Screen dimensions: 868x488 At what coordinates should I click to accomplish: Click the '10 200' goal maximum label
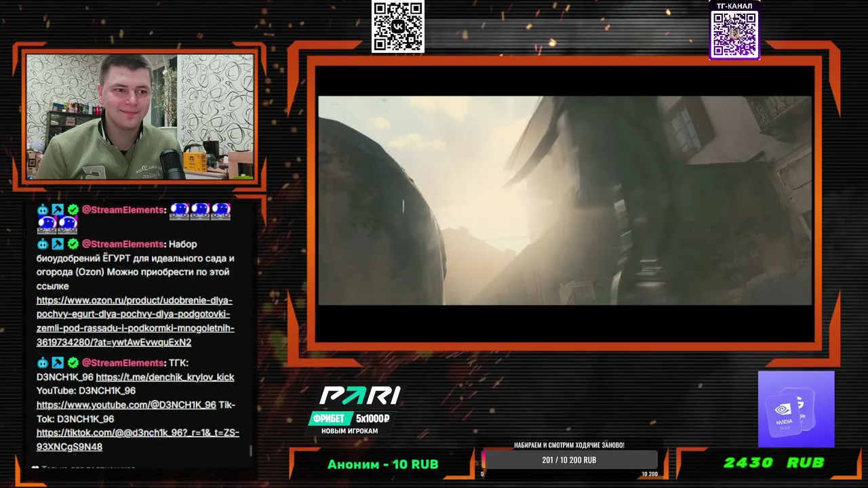650,474
